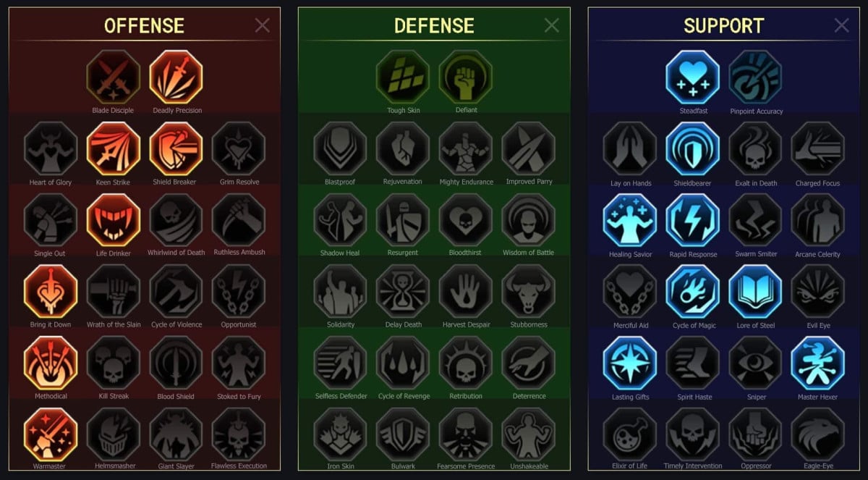Pick the Steadfast heart mastery
Screen dimensions: 868x480
coord(693,77)
